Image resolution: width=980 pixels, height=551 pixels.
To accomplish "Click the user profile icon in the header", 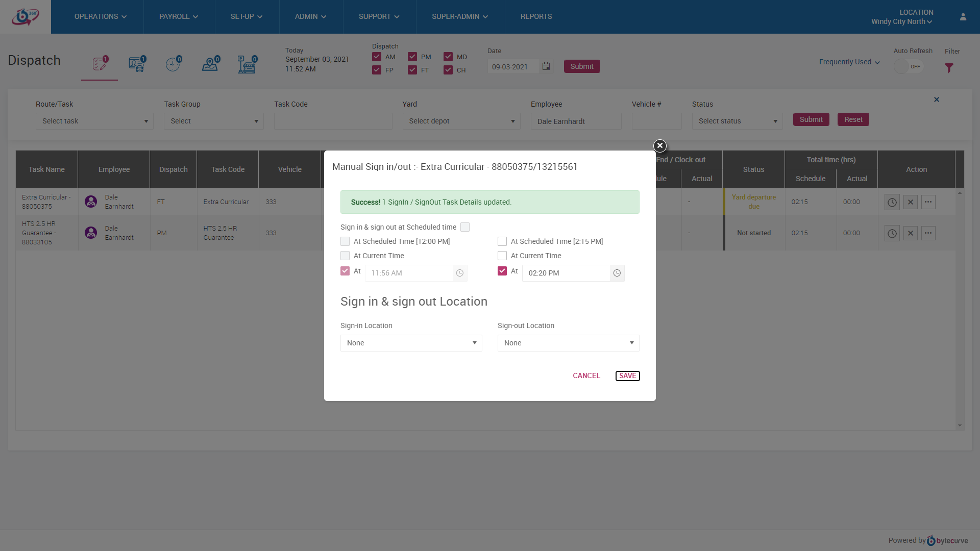I will tap(963, 17).
